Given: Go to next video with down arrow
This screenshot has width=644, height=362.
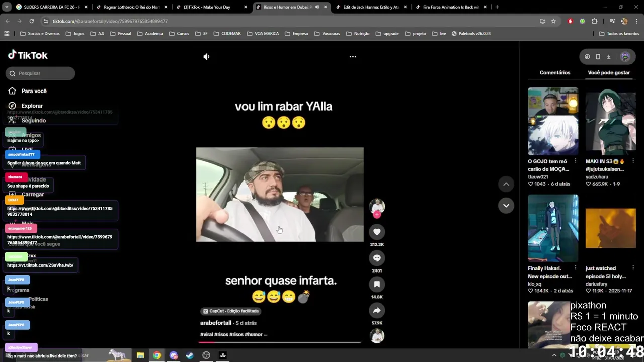Looking at the screenshot, I should click(x=506, y=205).
